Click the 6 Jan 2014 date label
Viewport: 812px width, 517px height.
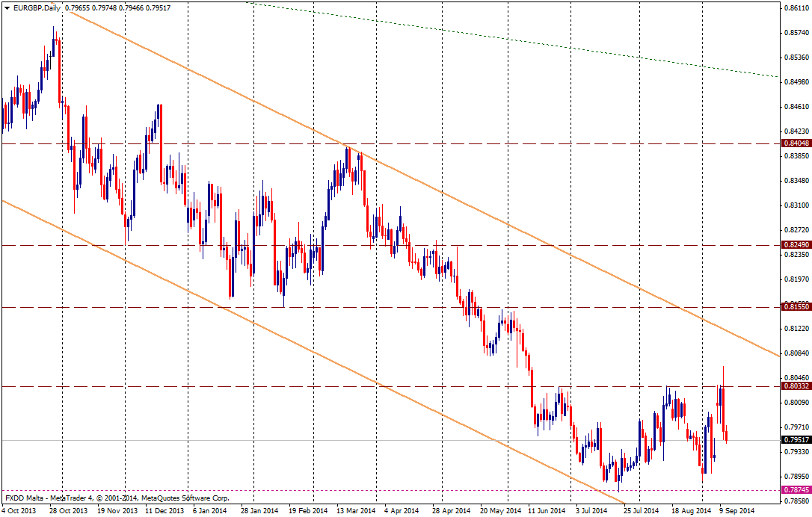210,511
